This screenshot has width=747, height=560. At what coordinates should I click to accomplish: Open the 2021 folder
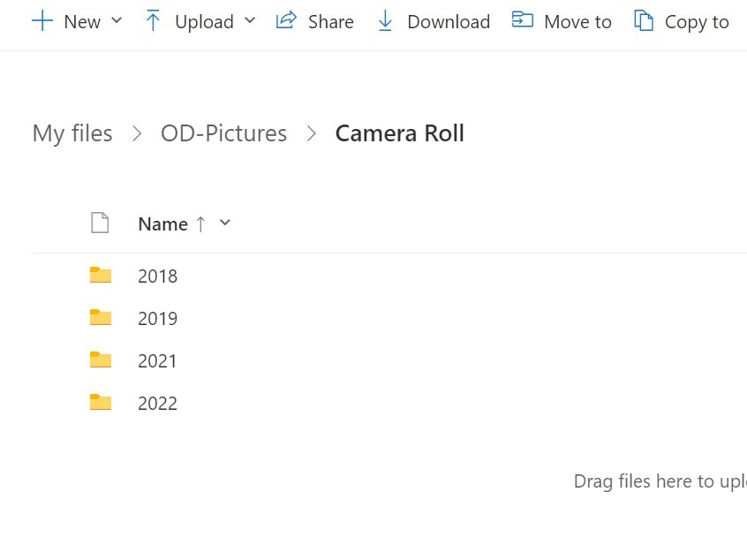tap(157, 361)
